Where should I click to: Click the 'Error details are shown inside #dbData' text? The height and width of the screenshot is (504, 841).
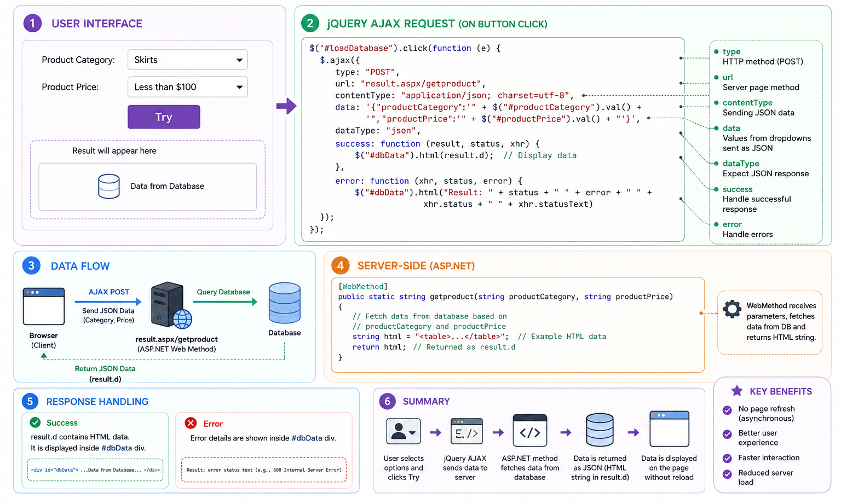263,438
